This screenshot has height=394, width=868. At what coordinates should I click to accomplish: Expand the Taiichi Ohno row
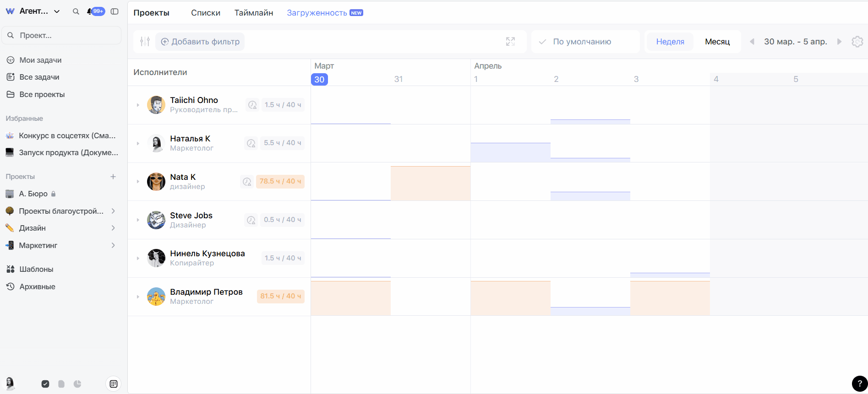[138, 105]
